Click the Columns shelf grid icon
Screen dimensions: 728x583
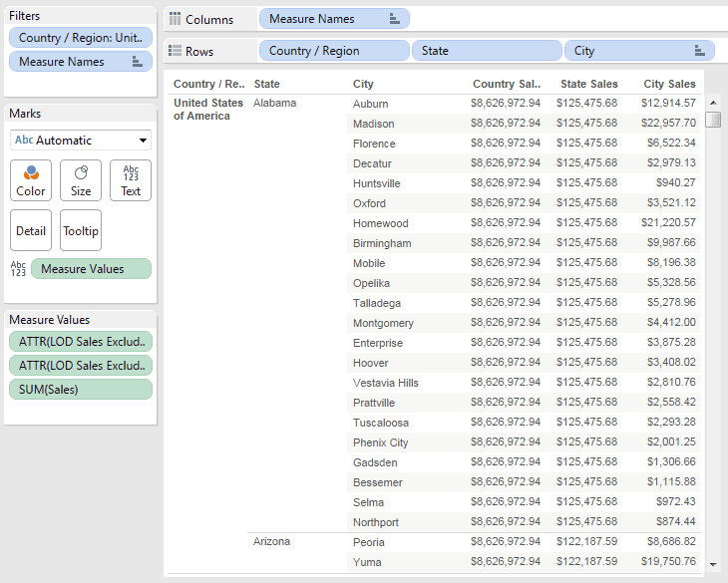click(176, 19)
